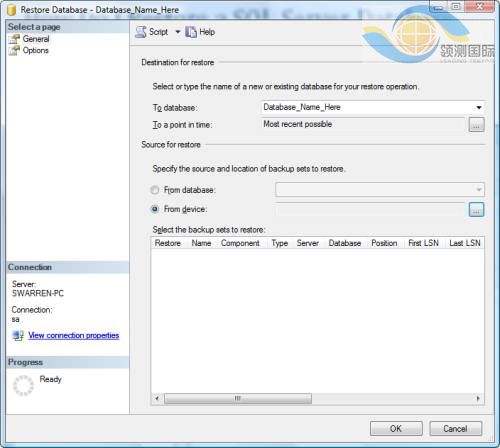Click the Restore column header
500x448 pixels.
pos(168,243)
